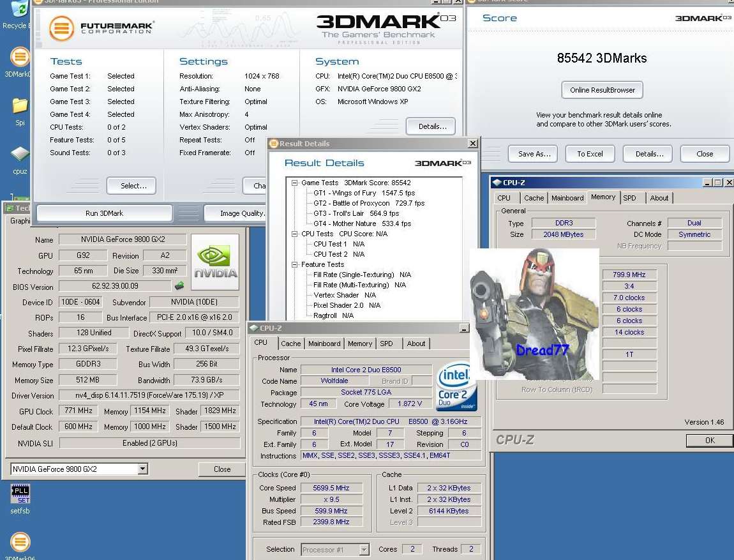Click the Futuremark orange logo icon
This screenshot has width=734, height=560.
(x=61, y=28)
